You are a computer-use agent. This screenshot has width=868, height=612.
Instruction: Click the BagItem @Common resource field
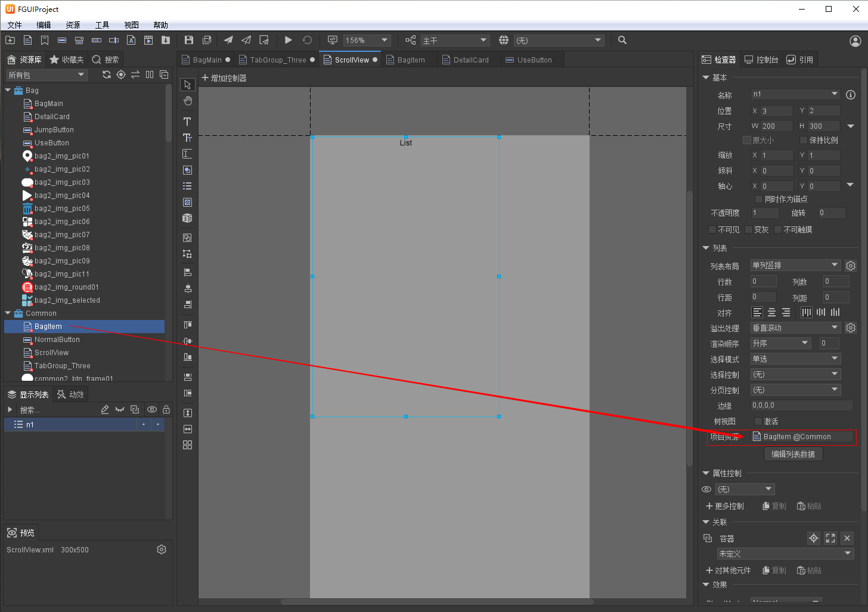pos(801,437)
